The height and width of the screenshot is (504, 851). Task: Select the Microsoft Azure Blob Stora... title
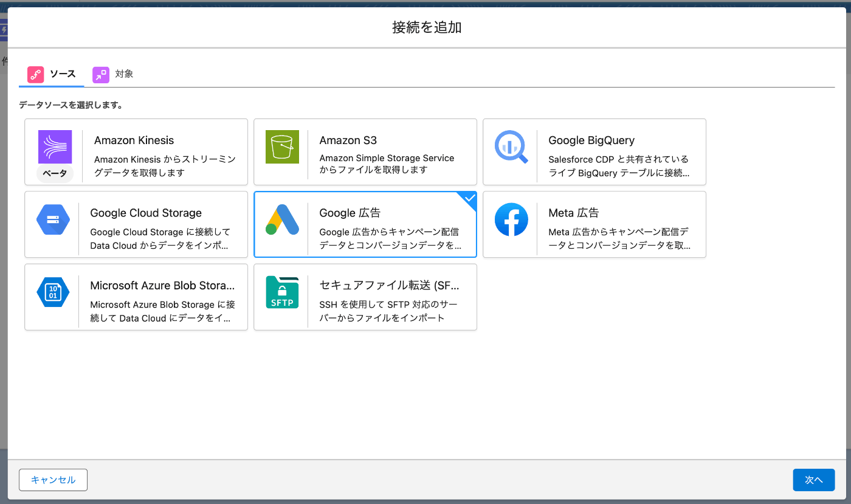click(162, 286)
